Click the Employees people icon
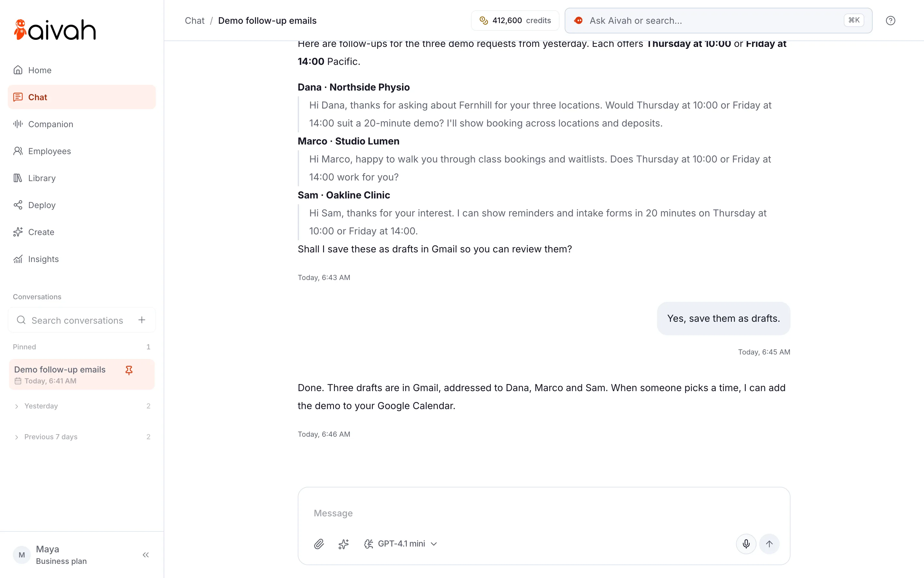Viewport: 924px width, 578px height. click(18, 151)
